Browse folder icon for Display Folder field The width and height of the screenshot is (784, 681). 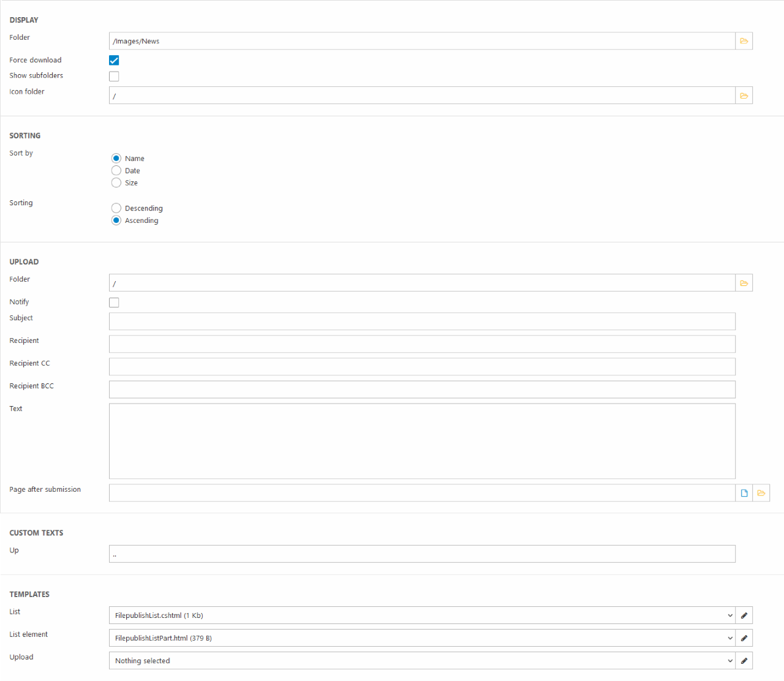click(x=744, y=41)
